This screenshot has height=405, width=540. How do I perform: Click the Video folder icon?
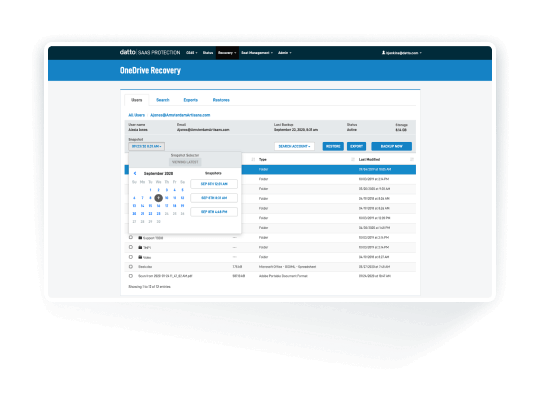click(x=140, y=257)
